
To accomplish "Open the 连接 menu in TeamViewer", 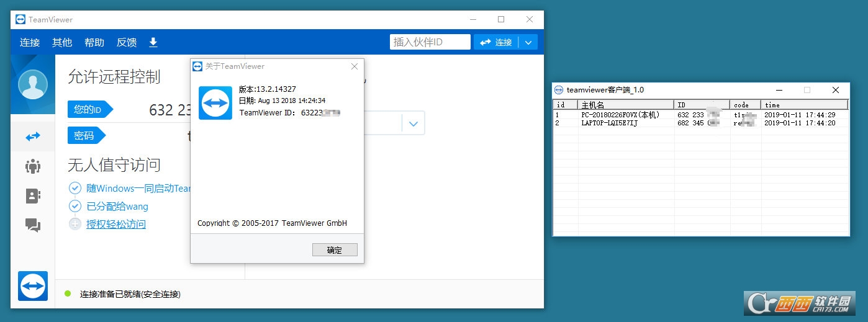I will pos(30,42).
